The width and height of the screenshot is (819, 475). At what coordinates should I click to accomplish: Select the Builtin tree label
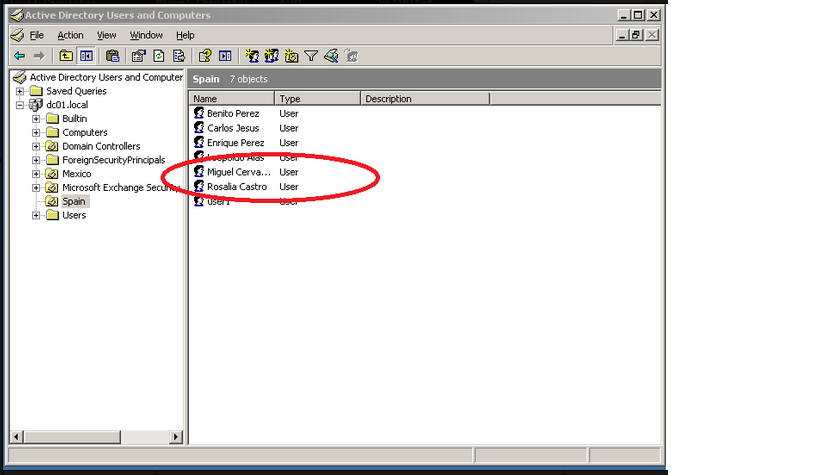pyautogui.click(x=75, y=119)
